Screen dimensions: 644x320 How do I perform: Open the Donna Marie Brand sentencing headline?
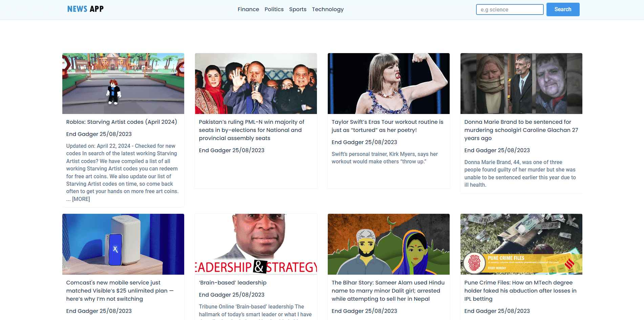click(521, 130)
